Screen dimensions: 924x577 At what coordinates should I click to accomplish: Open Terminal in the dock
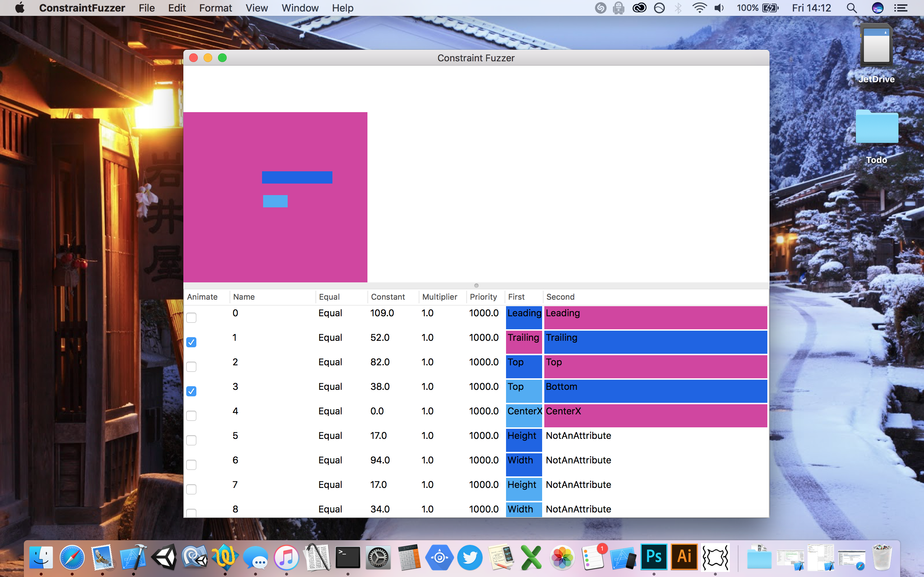pyautogui.click(x=348, y=558)
